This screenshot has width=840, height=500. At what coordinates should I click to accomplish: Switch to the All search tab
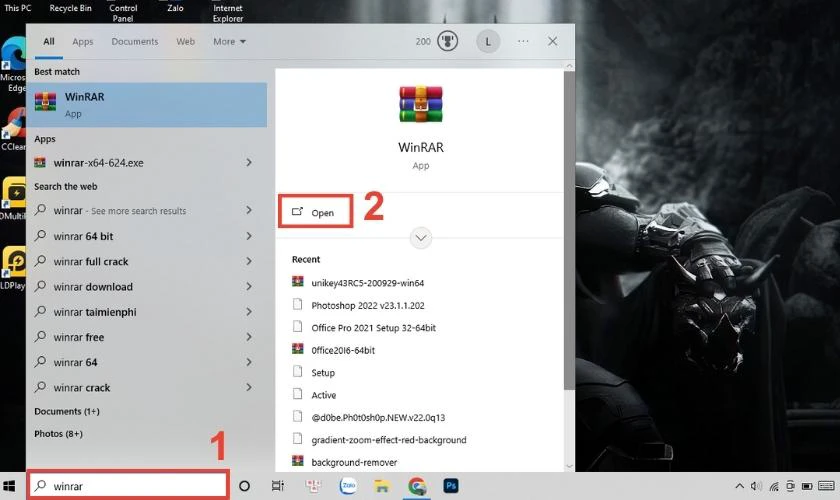(49, 41)
